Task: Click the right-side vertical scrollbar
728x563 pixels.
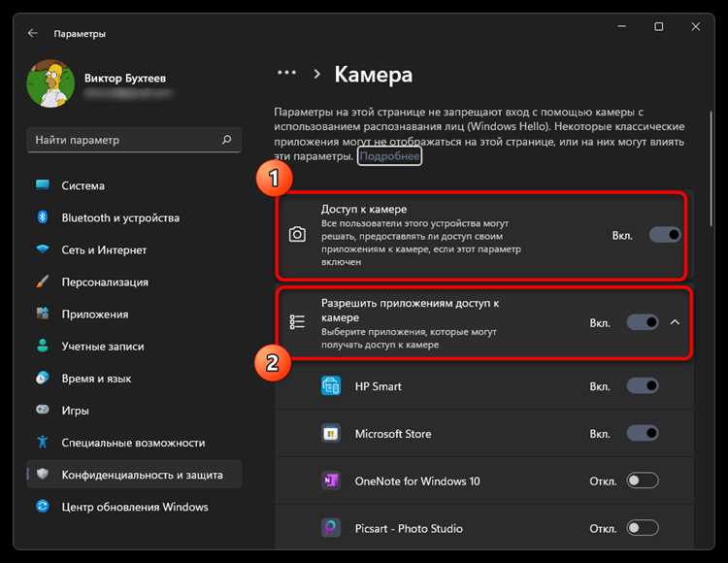Action: click(711, 169)
